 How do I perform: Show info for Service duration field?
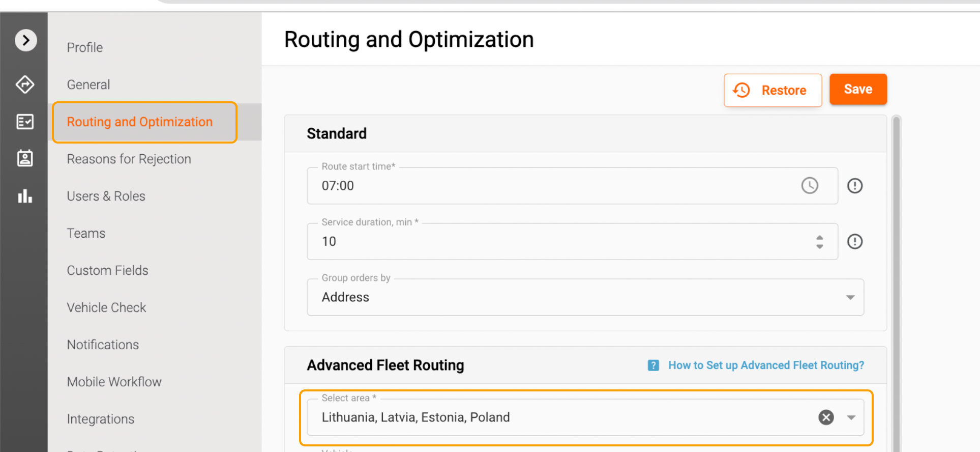coord(855,241)
